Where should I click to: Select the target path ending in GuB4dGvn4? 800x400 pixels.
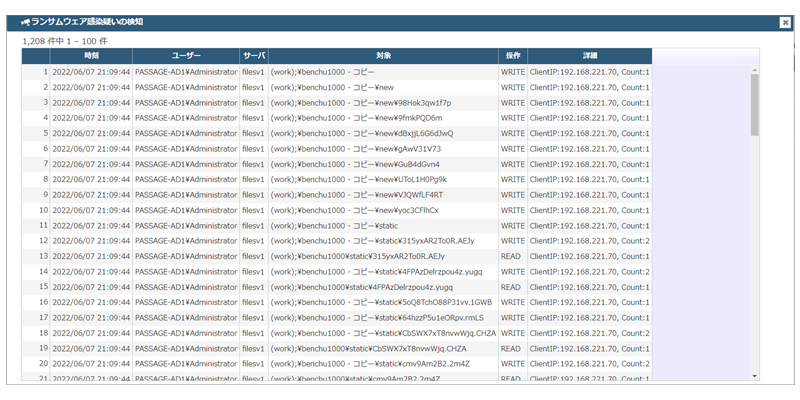click(x=355, y=164)
